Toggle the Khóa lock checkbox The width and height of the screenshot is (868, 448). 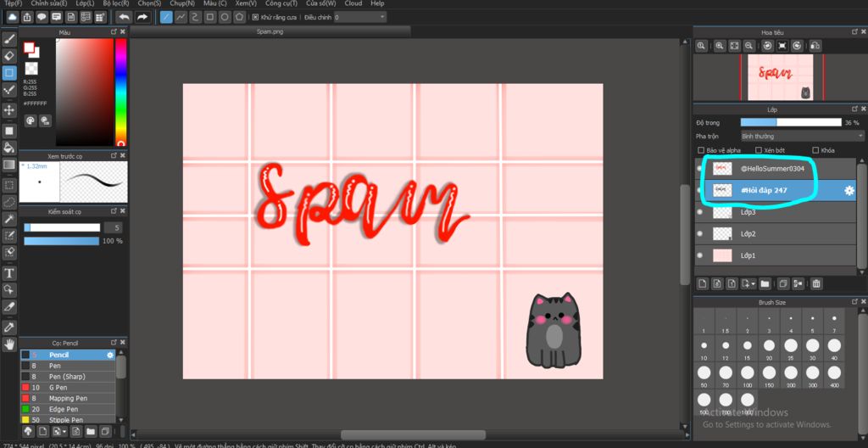(815, 150)
